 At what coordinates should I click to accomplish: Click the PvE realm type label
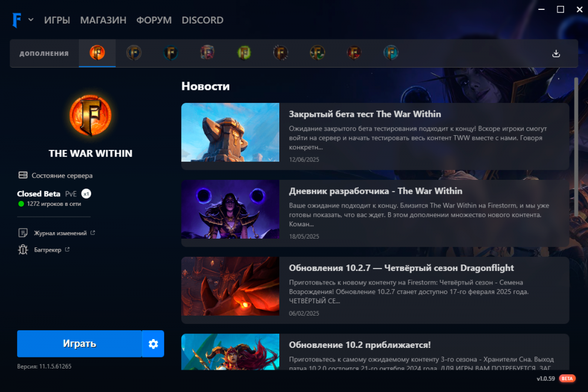(x=71, y=194)
